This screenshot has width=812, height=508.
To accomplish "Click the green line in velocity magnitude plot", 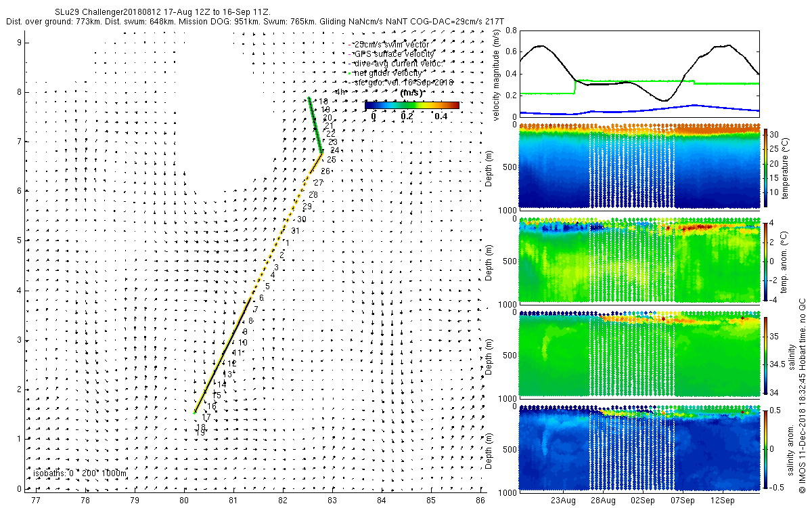I will (636, 81).
